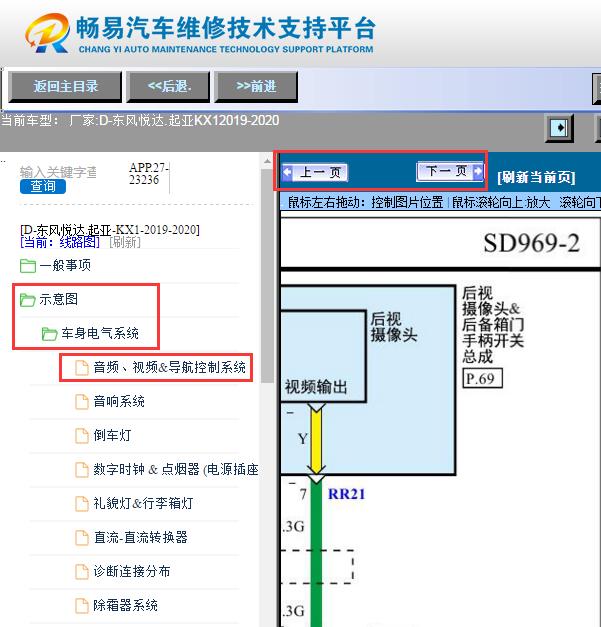This screenshot has height=627, width=601.
Task: Go forward with >>前进 button
Action: [x=256, y=86]
